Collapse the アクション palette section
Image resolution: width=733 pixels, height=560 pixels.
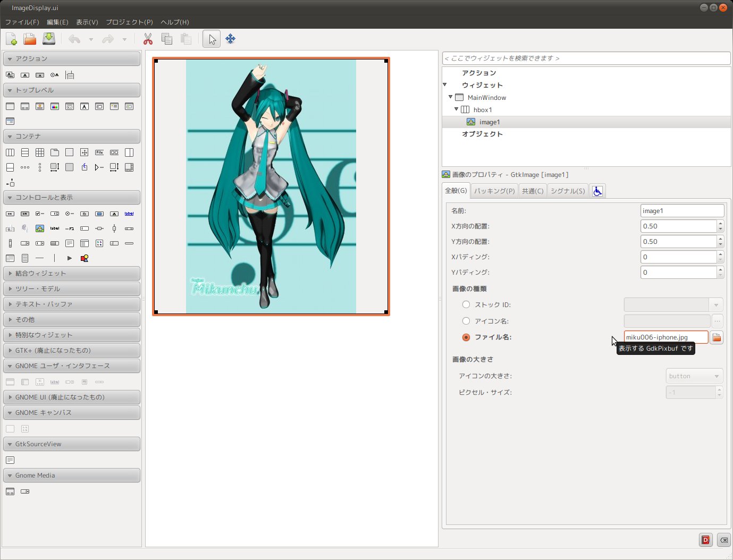(x=72, y=58)
